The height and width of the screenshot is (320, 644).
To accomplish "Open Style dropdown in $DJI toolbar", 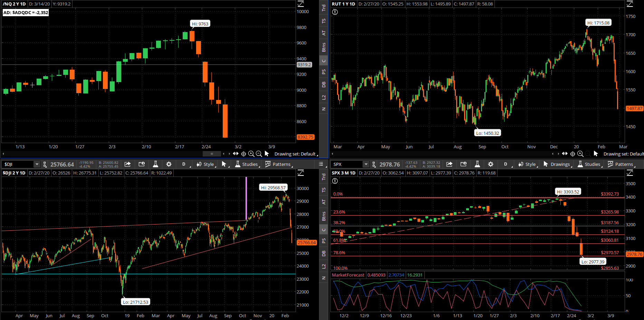I will [x=206, y=164].
